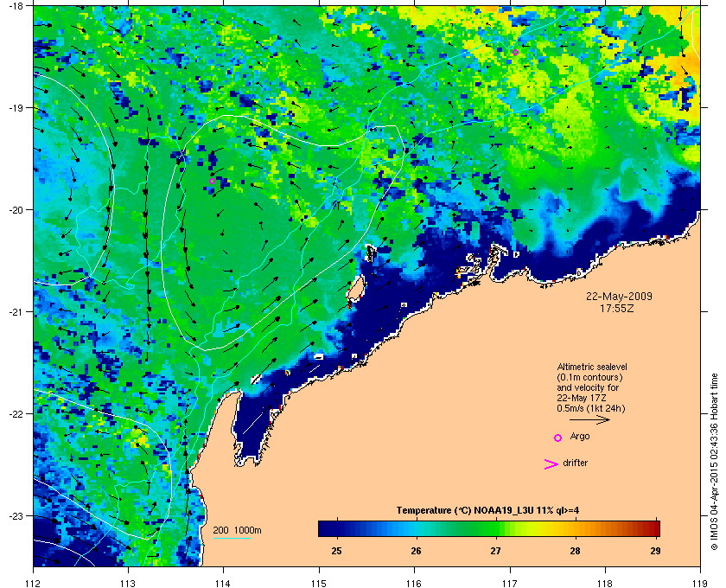This screenshot has height=588, width=726.
Task: Click the magenta drifter symbol in the legend
Action: tap(551, 464)
